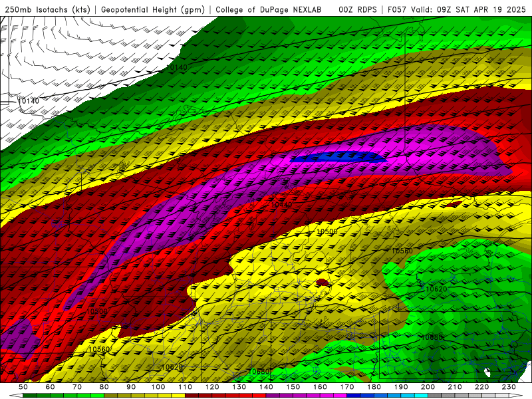This screenshot has height=399, width=532.
Task: Click the 'Valid: 09Z SAT APR 19 2025' text
Action: (469, 10)
